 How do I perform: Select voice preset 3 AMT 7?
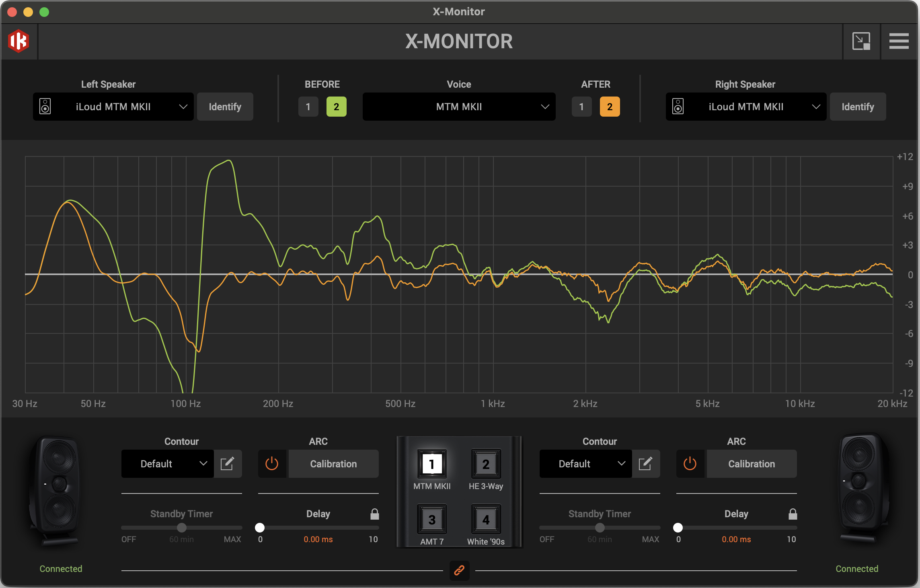(432, 519)
